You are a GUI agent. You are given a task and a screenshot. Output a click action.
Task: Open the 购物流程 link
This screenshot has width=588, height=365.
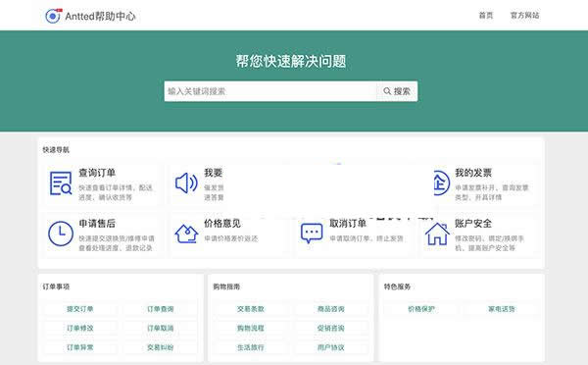click(x=251, y=328)
